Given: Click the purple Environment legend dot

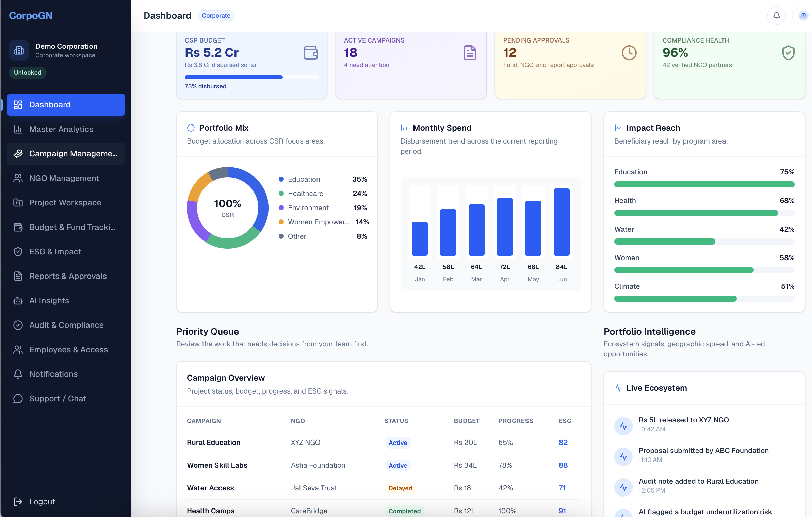Looking at the screenshot, I should pos(281,208).
